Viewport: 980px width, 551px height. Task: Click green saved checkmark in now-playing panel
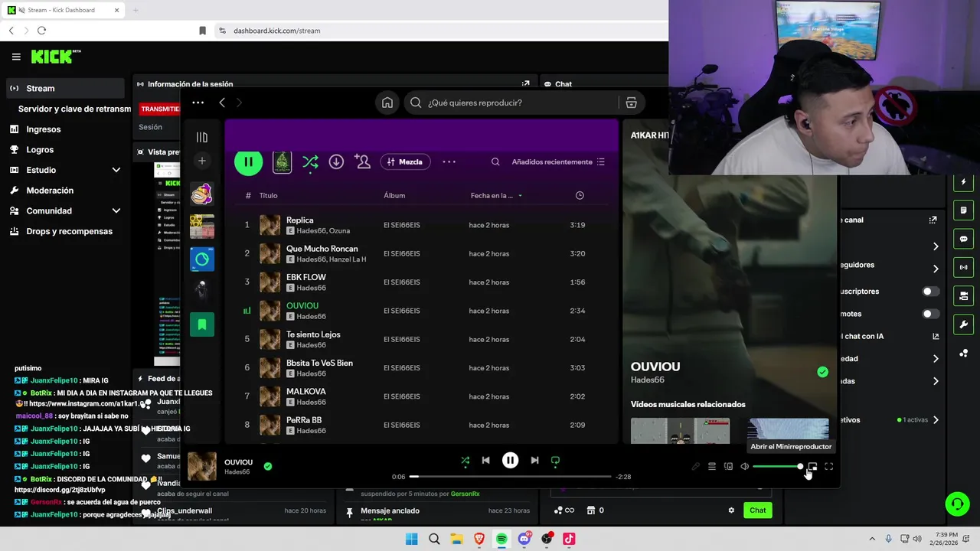(x=822, y=372)
